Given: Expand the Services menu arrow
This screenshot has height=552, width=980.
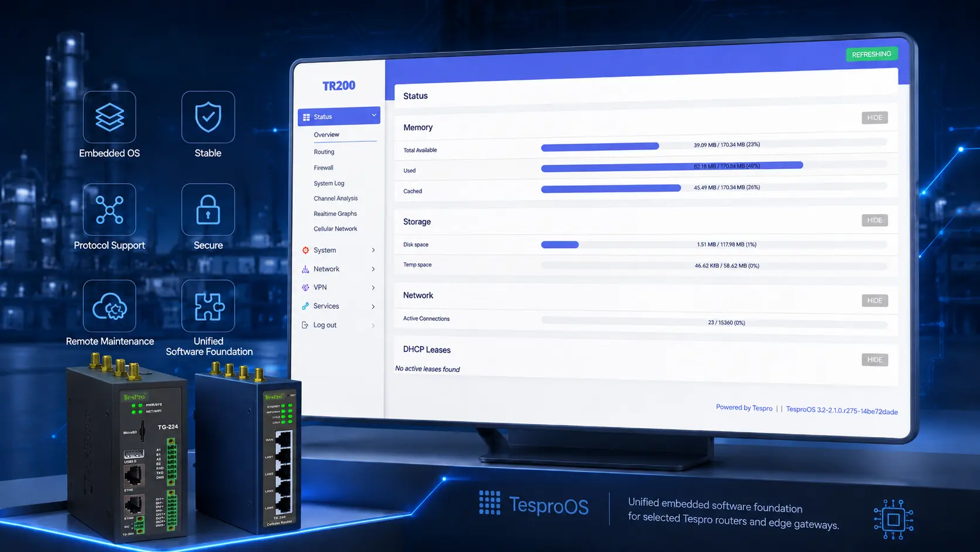Looking at the screenshot, I should tap(373, 307).
